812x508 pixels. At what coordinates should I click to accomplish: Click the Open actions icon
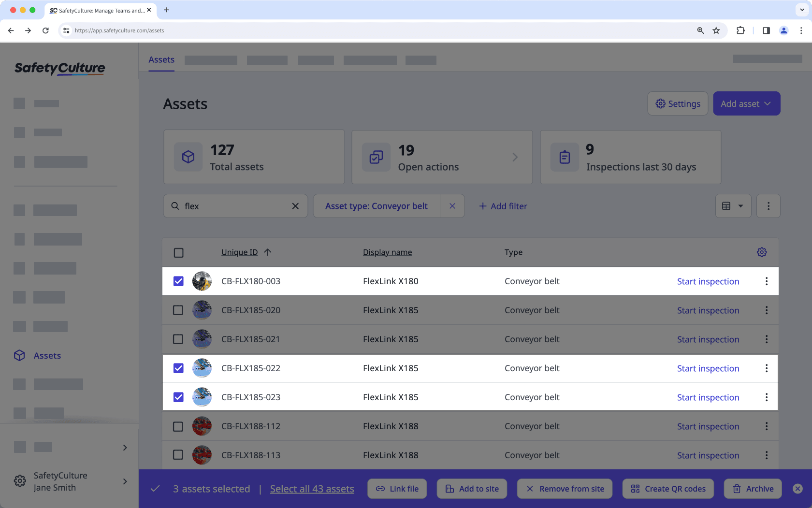(376, 157)
